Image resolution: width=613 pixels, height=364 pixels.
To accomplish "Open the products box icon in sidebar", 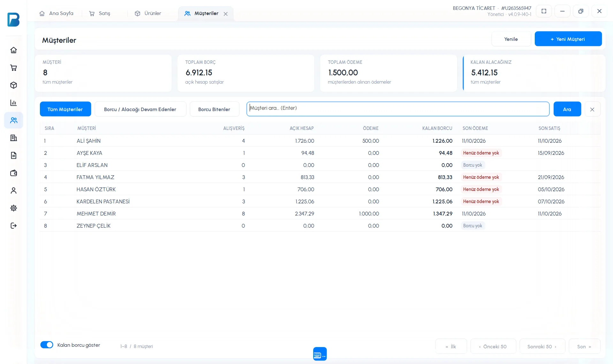I will click(13, 85).
